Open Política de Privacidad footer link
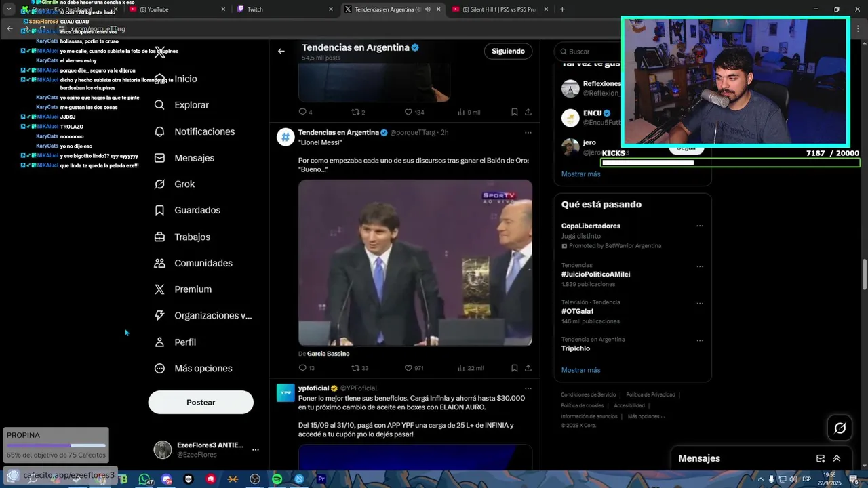 (650, 394)
